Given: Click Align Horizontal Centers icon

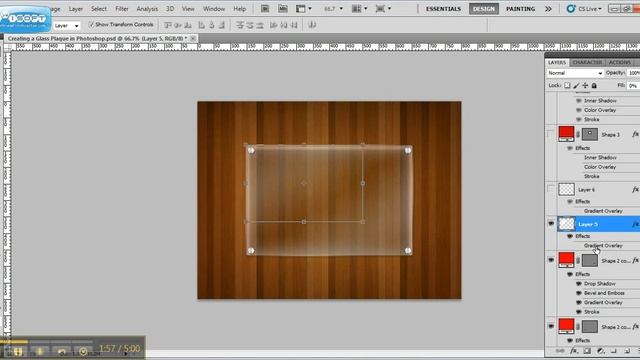Looking at the screenshot, I should 211,25.
